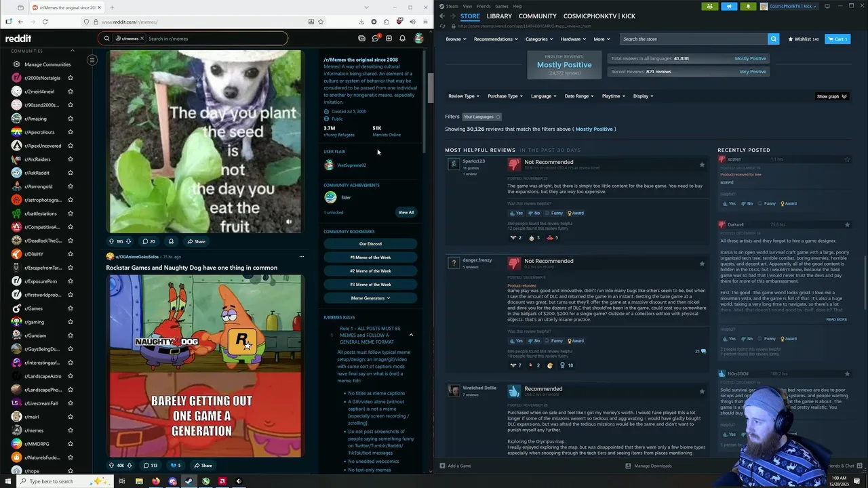868x488 pixels.
Task: Favorite r/2000sNostalgia with its star
Action: (x=70, y=78)
